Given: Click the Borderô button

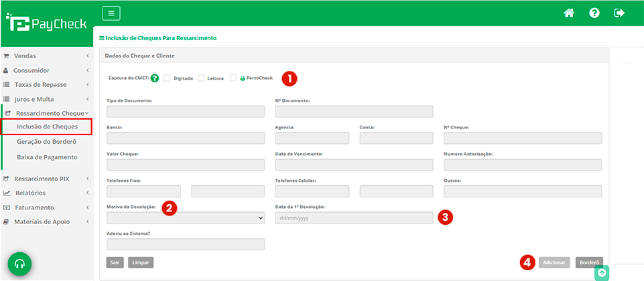Looking at the screenshot, I should tap(589, 262).
